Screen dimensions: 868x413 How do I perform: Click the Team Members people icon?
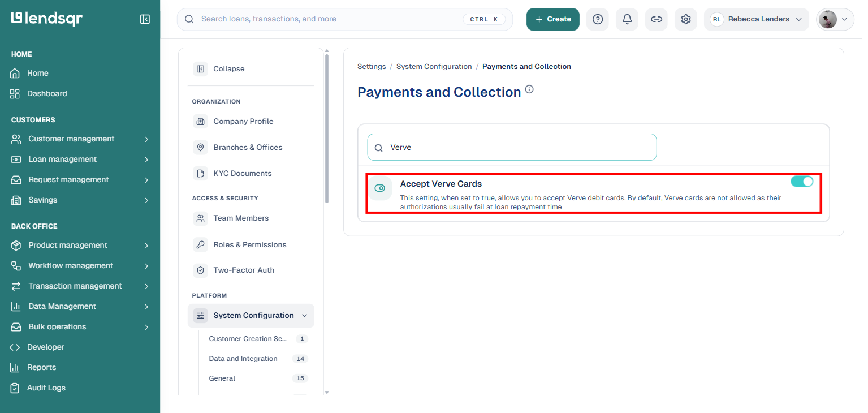[x=200, y=218]
